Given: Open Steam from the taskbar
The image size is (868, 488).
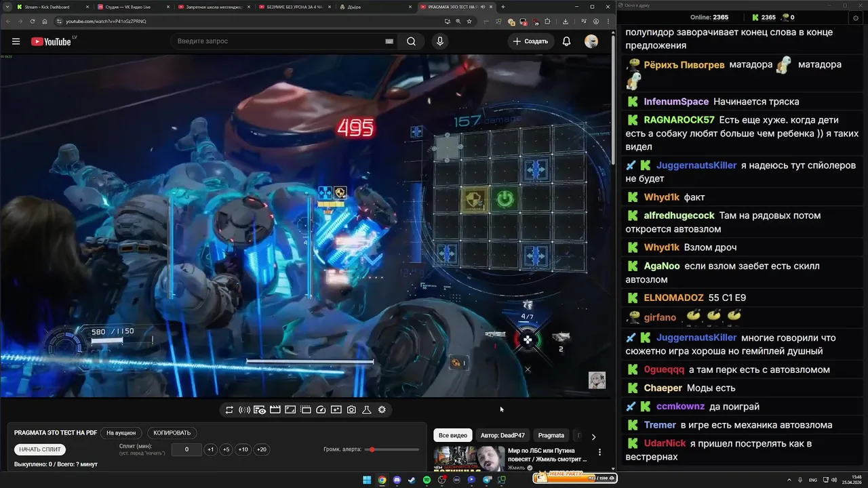Looking at the screenshot, I should coord(412,480).
